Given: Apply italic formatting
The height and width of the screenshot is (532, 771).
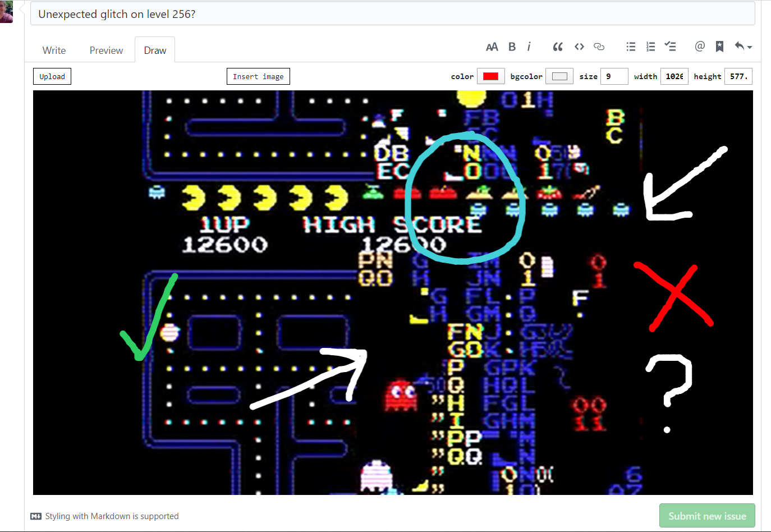Looking at the screenshot, I should (529, 47).
